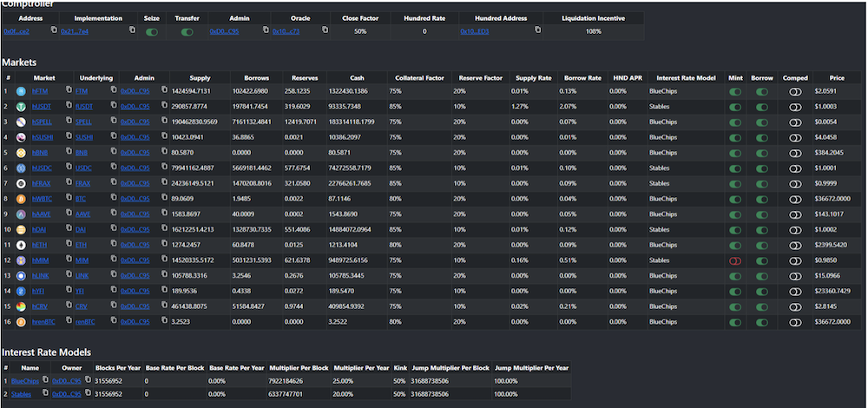The image size is (868, 408).
Task: Click the Supply Rate column header
Action: (534, 78)
